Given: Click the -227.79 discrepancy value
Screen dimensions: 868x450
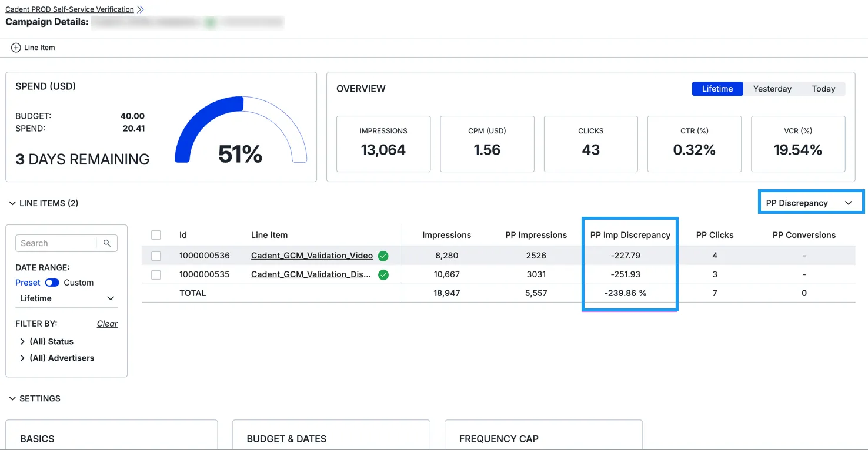Looking at the screenshot, I should [625, 256].
